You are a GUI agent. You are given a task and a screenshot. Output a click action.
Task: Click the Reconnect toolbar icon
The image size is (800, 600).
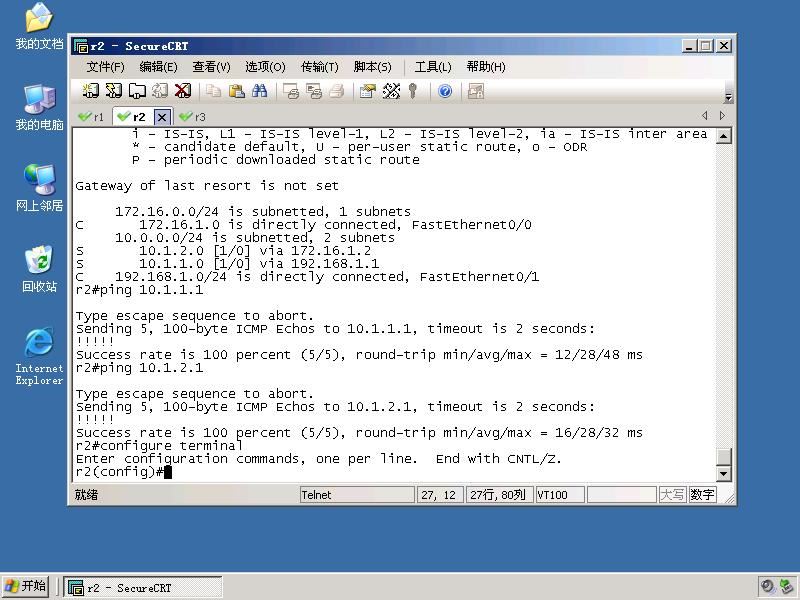pos(160,91)
